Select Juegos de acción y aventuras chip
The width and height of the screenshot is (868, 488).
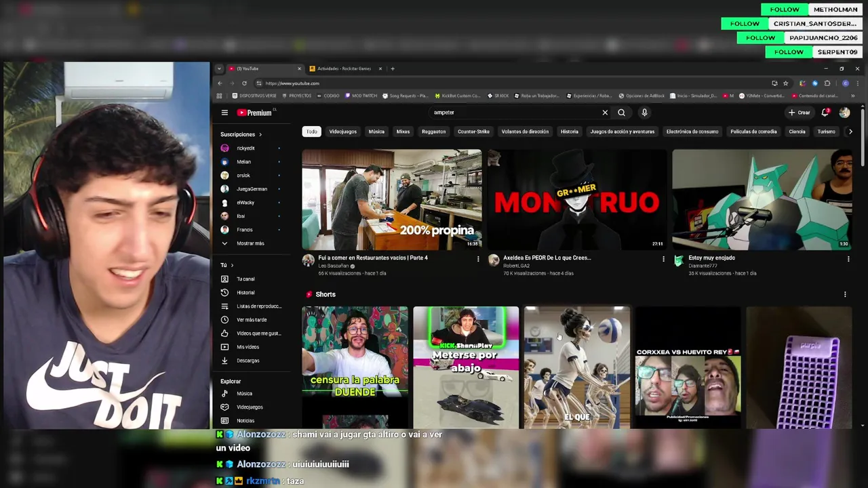[622, 131]
